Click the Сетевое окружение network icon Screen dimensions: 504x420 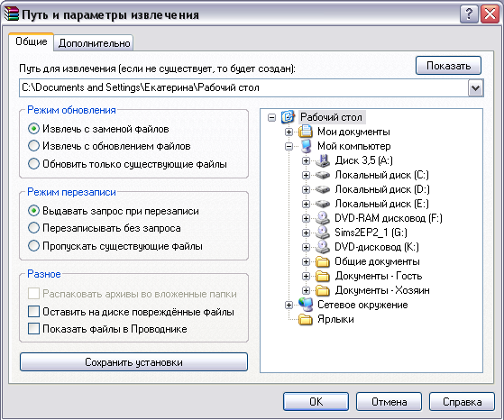click(306, 305)
